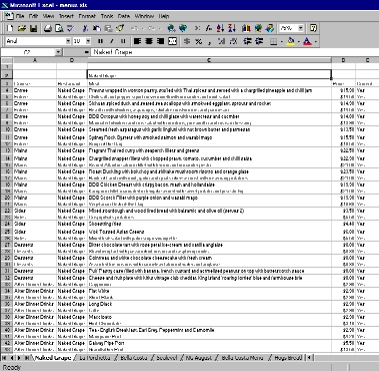Click the Sort Ascending A-Z icon
The width and height of the screenshot is (379, 371).
tap(220, 28)
